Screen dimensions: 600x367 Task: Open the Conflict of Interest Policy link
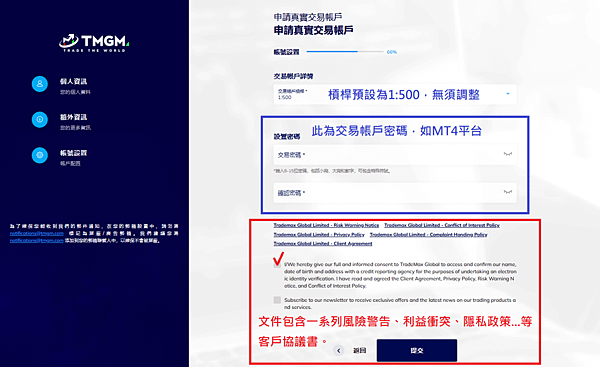[442, 225]
